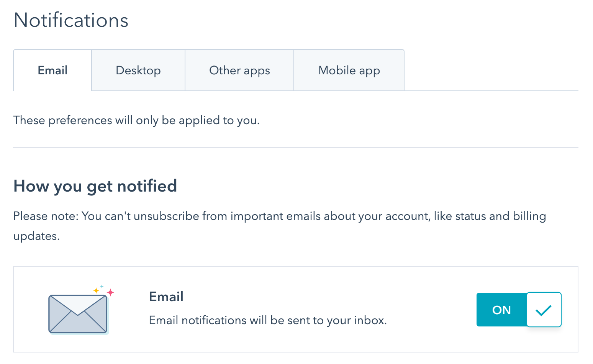Viewport: 593px width, 364px height.
Task: Disable email notifications using the ON toggle
Action: click(x=501, y=310)
